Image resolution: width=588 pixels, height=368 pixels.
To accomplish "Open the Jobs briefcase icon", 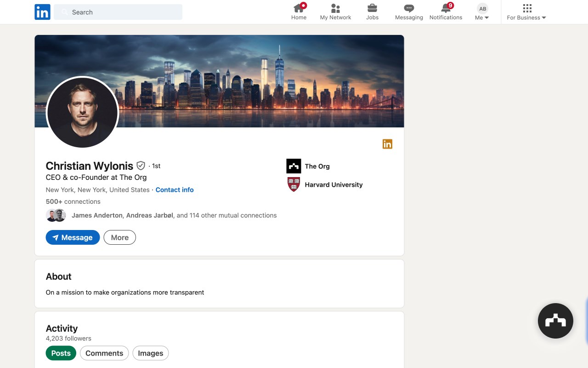I will tap(372, 8).
